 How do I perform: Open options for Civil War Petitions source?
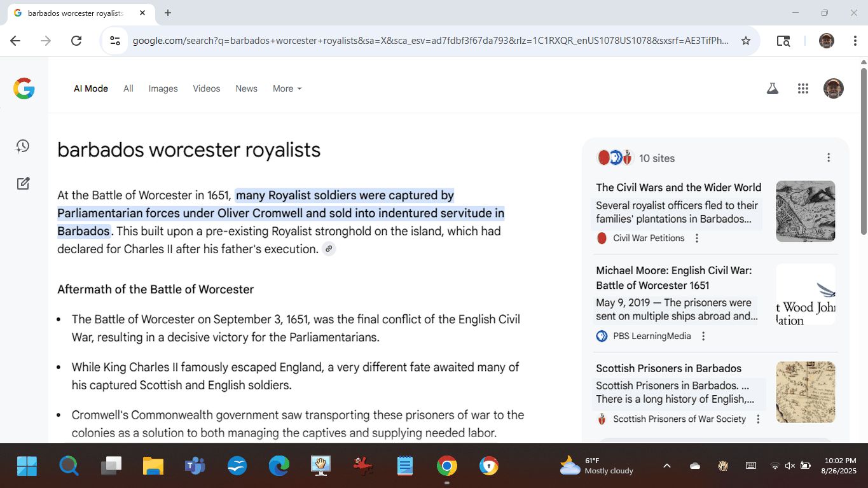click(x=697, y=238)
